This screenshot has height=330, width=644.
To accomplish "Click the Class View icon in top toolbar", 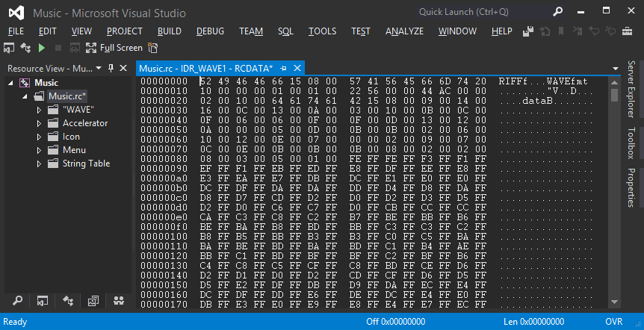I will [x=25, y=48].
